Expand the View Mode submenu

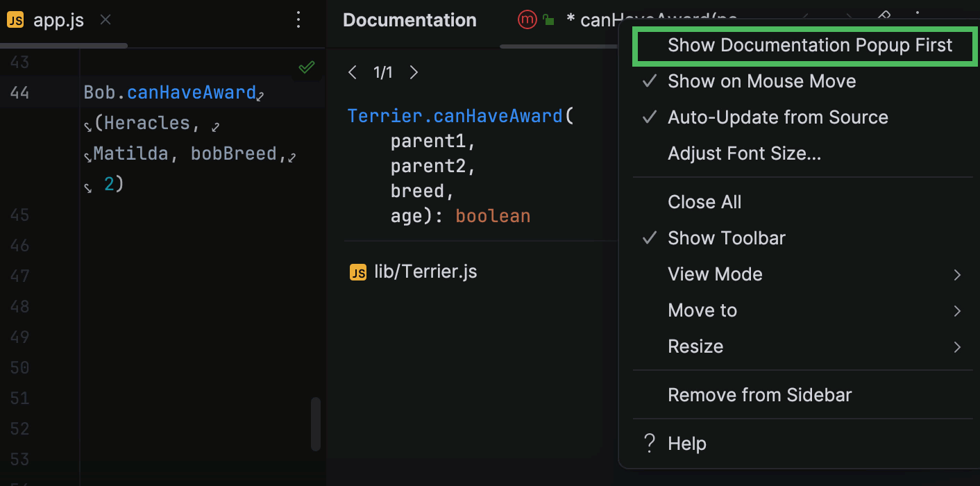tap(715, 274)
